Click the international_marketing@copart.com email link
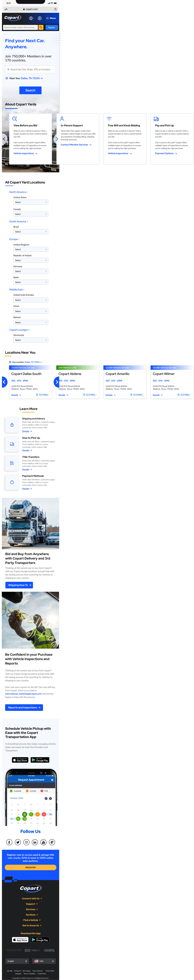This screenshot has height=980, width=194. (x=23, y=694)
